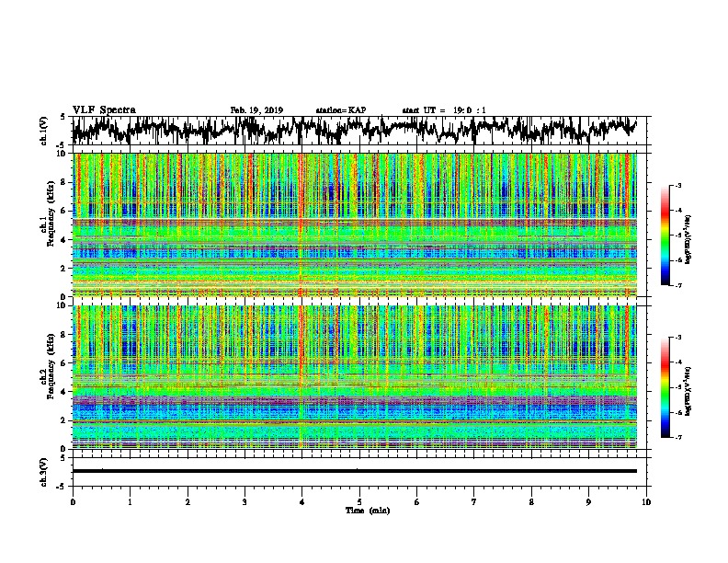Click inside the ch.2 frequency spectrogram

(355, 377)
